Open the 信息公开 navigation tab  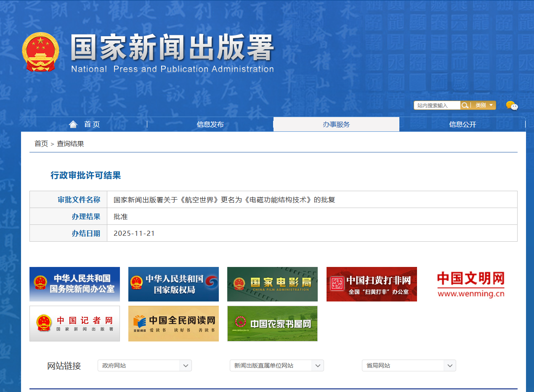pyautogui.click(x=462, y=124)
